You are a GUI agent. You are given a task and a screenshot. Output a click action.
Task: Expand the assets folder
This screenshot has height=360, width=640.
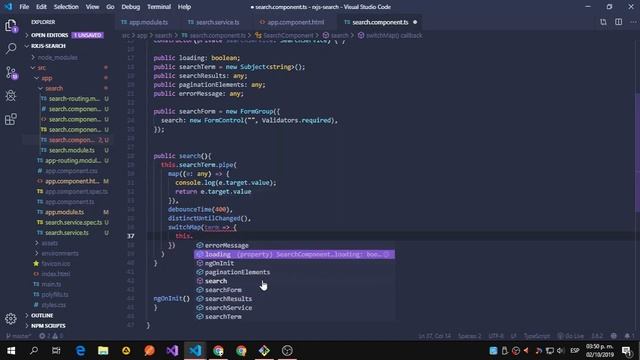pyautogui.click(x=50, y=243)
